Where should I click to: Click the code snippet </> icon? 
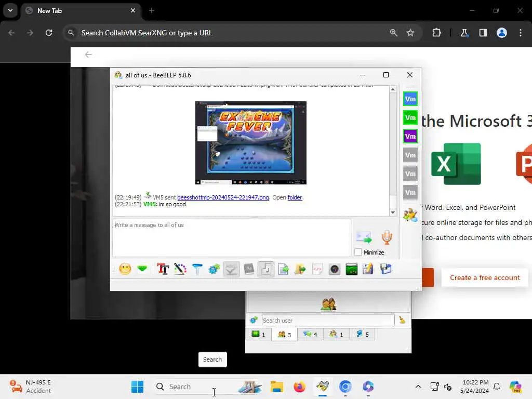(317, 270)
